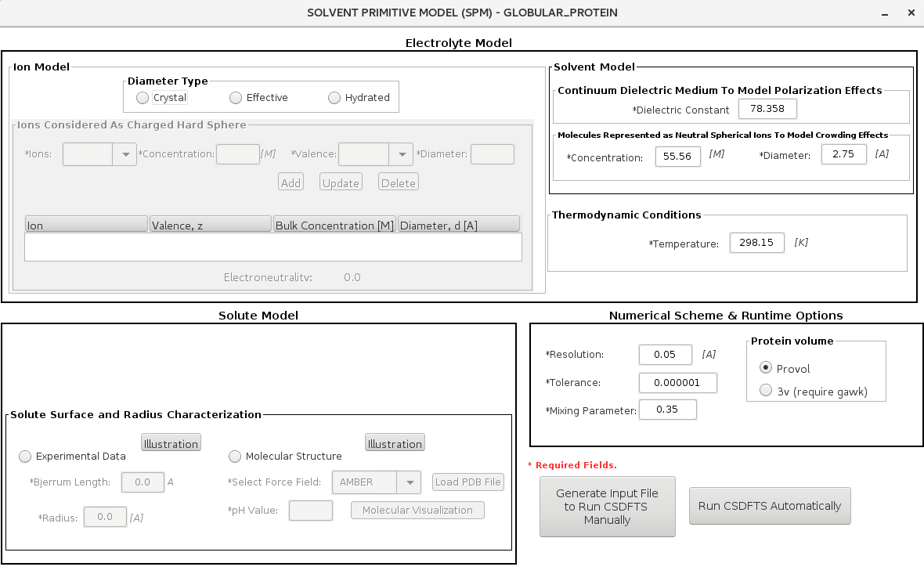
Task: Click the Temperature field
Action: [756, 243]
